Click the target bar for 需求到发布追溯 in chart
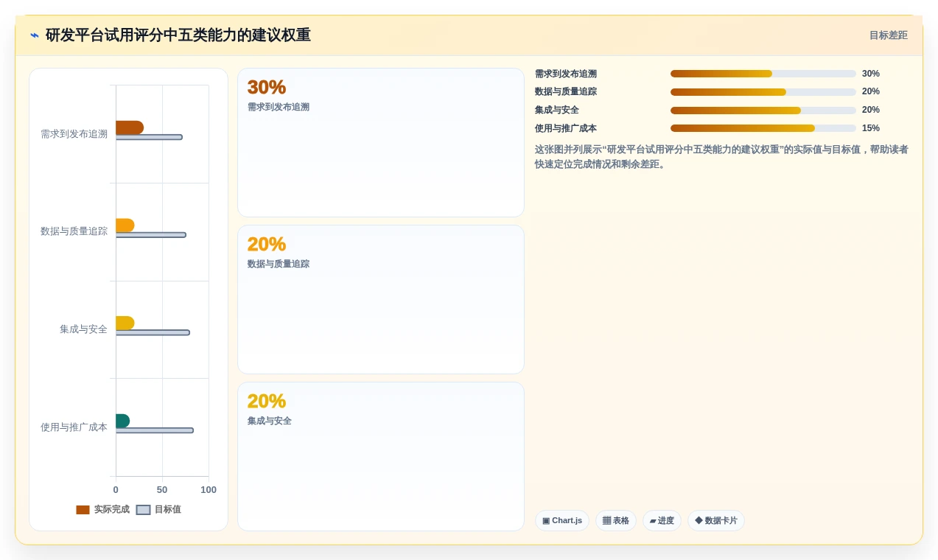Image resolution: width=938 pixels, height=560 pixels. tap(149, 137)
